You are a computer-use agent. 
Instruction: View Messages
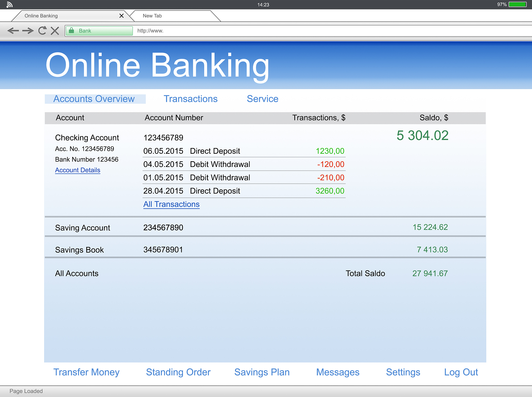tap(338, 372)
